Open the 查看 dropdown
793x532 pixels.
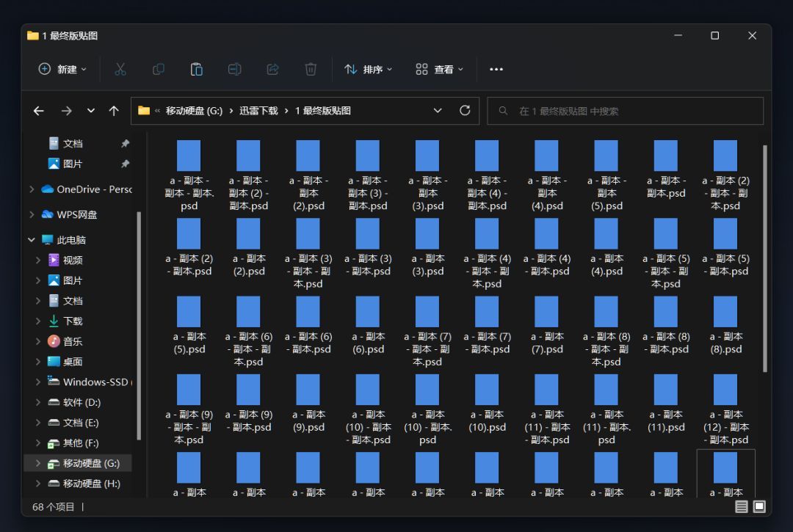[x=438, y=69]
